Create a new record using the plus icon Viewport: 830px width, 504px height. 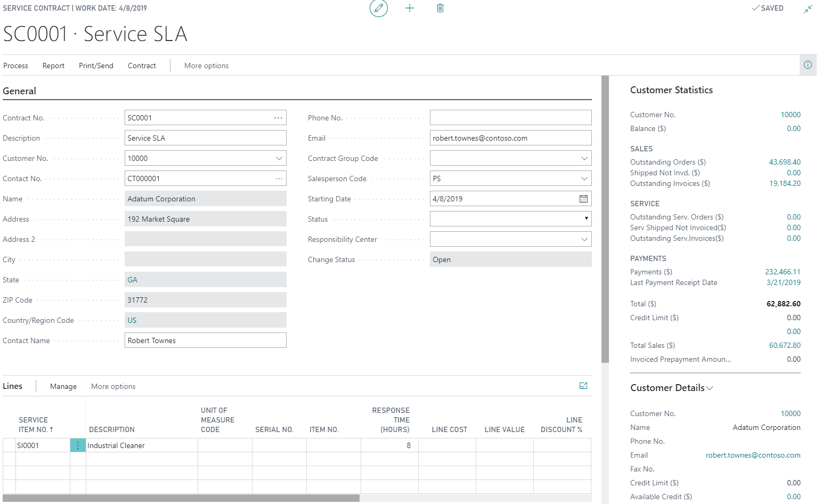[x=409, y=8]
